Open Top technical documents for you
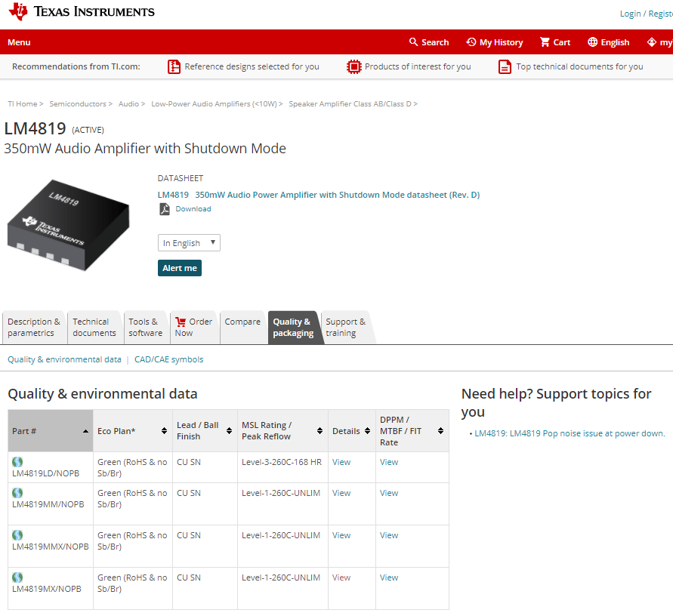The image size is (673, 616). pos(579,66)
